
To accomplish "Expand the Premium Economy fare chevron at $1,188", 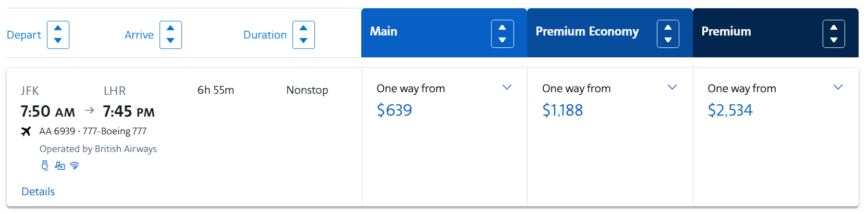I will coord(673,87).
